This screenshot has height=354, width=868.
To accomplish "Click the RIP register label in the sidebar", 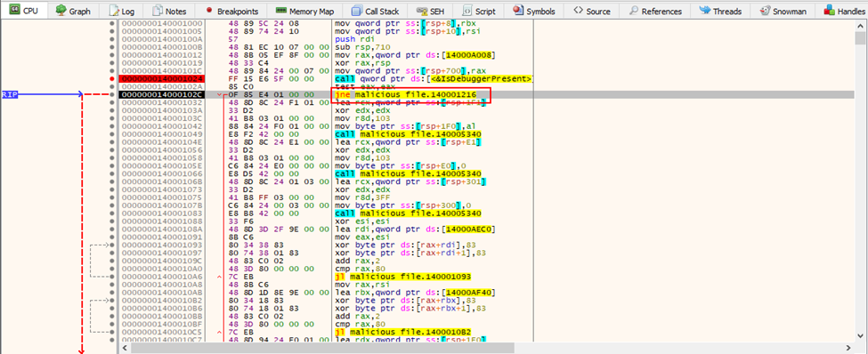I will pos(10,95).
